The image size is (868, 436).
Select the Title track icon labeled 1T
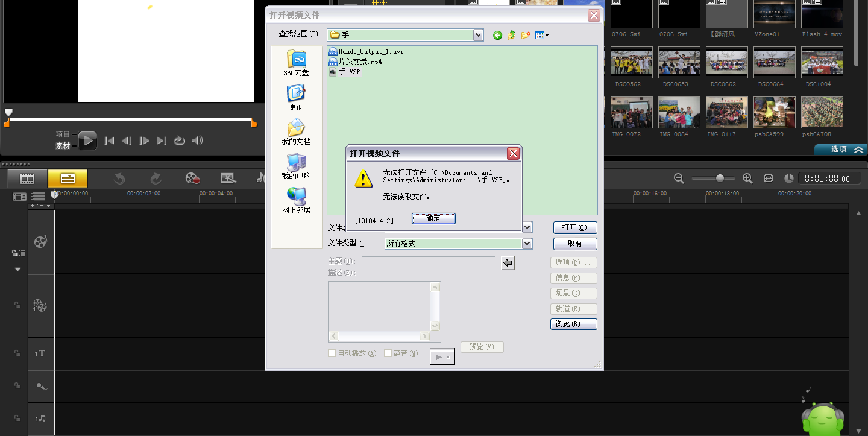click(x=40, y=353)
